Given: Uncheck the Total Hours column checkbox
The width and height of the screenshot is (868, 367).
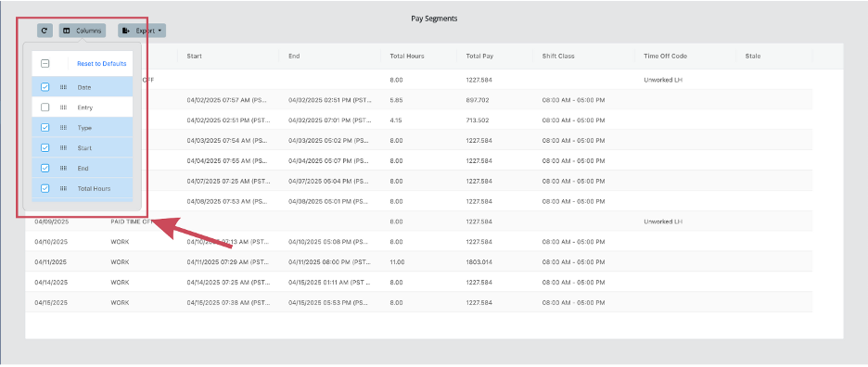Looking at the screenshot, I should pyautogui.click(x=45, y=188).
